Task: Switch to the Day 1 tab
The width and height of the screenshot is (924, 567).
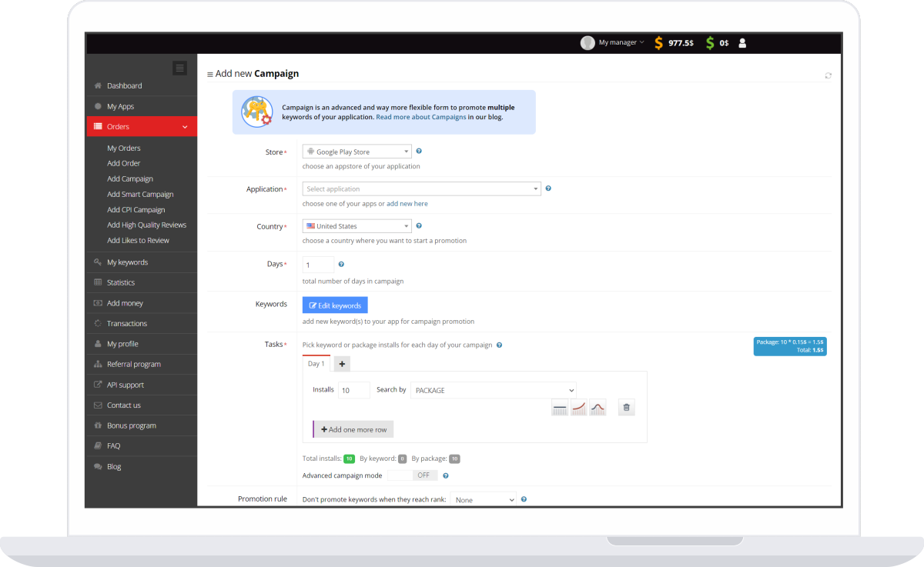Action: point(316,364)
